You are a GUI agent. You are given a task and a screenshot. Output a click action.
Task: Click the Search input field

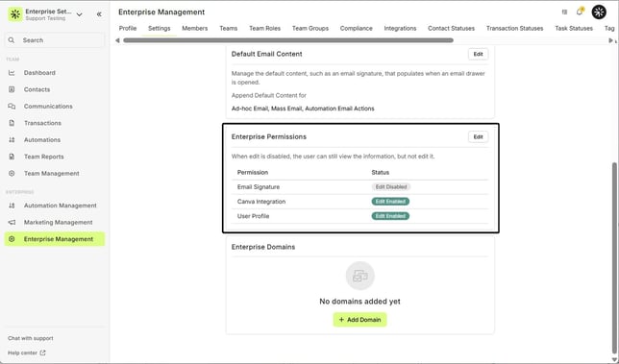tap(55, 40)
